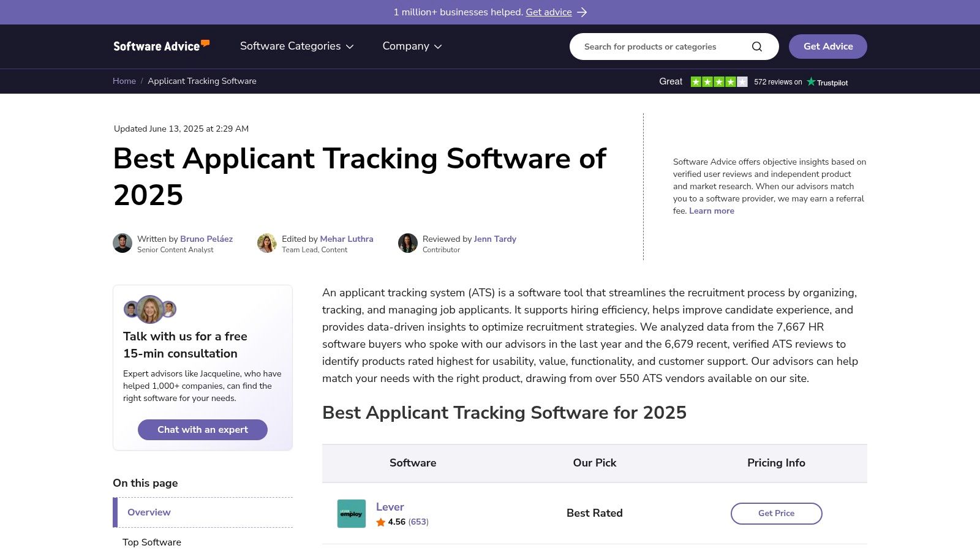
Task: Click the 'Pricing Info' column header
Action: [776, 463]
